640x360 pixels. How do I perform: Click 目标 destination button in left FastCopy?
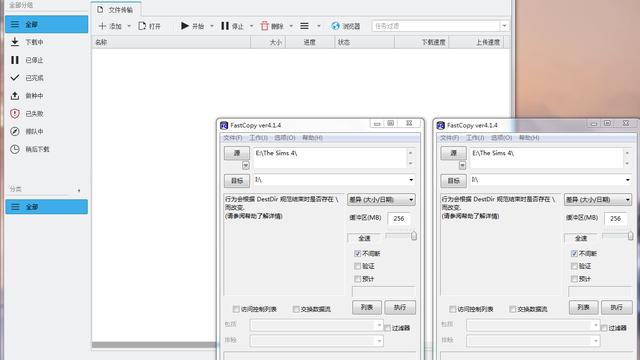[x=237, y=180]
